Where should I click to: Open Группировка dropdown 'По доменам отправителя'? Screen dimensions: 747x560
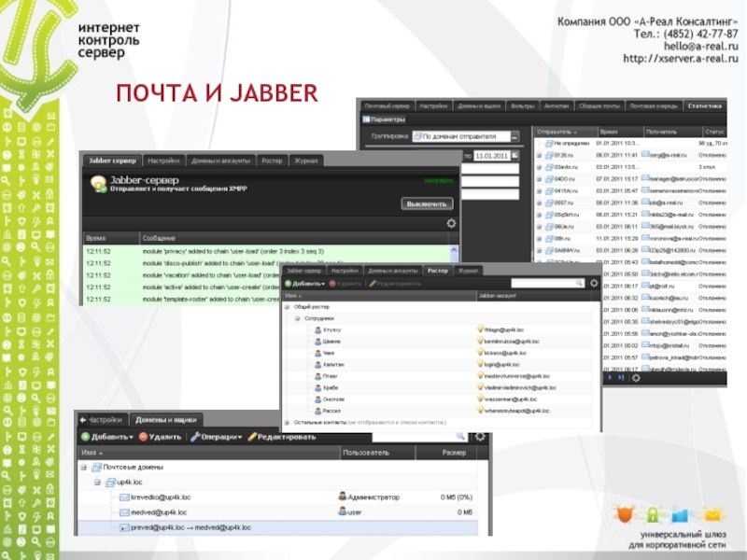(x=515, y=136)
